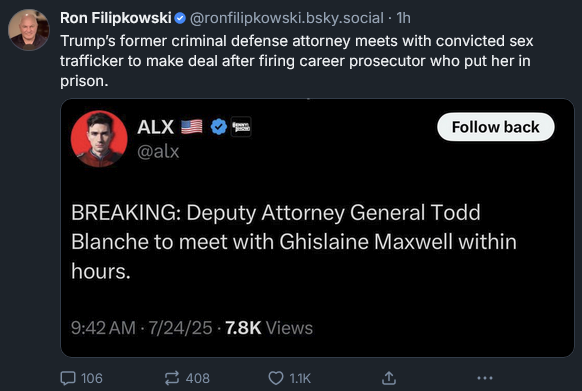
Task: Open the share upload icon
Action: 389,378
